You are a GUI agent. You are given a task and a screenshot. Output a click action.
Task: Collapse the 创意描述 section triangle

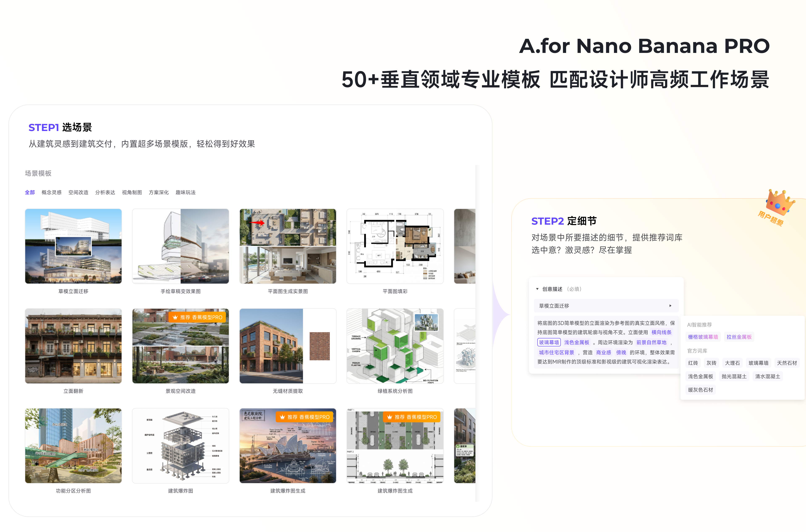(x=537, y=289)
